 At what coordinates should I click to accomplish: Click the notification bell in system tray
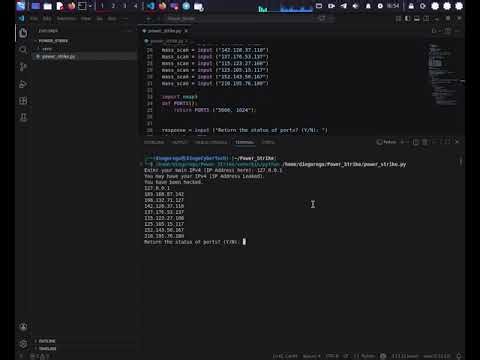(x=368, y=6)
